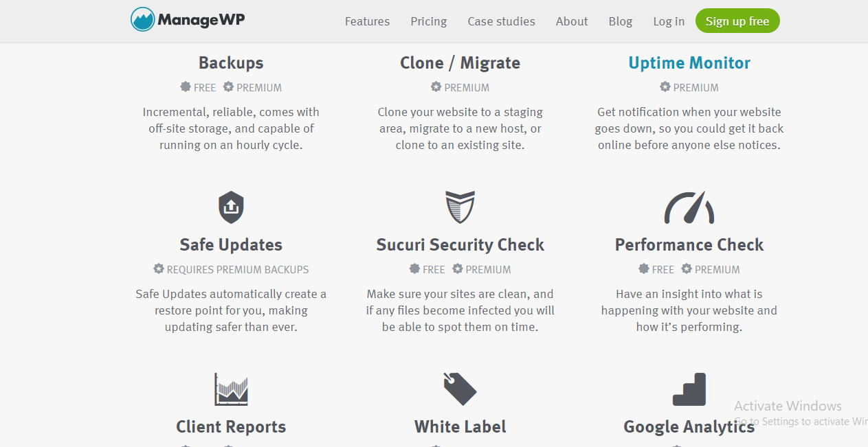The height and width of the screenshot is (447, 868).
Task: Click the FREE badge icon under Performance Check
Action: click(x=644, y=269)
